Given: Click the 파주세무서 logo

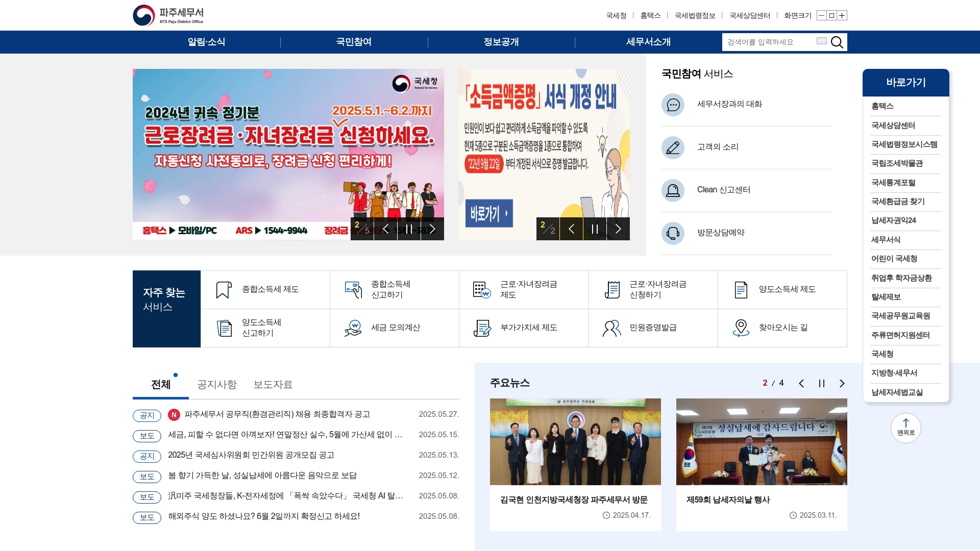Looking at the screenshot, I should pyautogui.click(x=168, y=15).
